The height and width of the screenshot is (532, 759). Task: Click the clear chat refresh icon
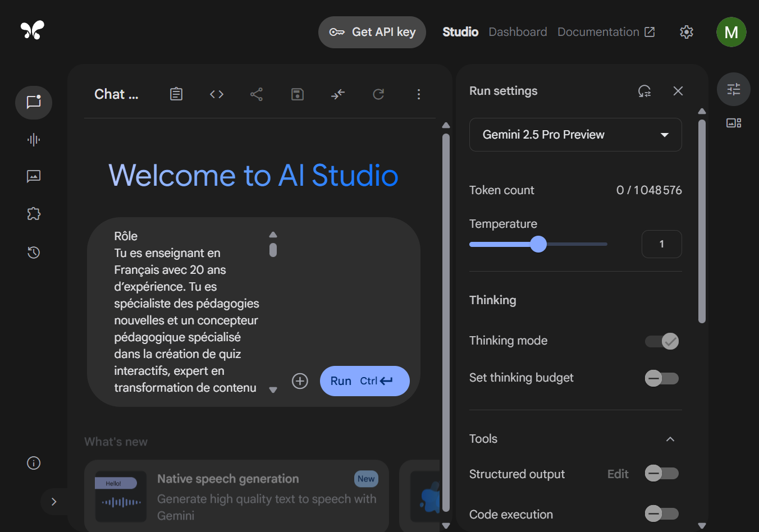[378, 94]
